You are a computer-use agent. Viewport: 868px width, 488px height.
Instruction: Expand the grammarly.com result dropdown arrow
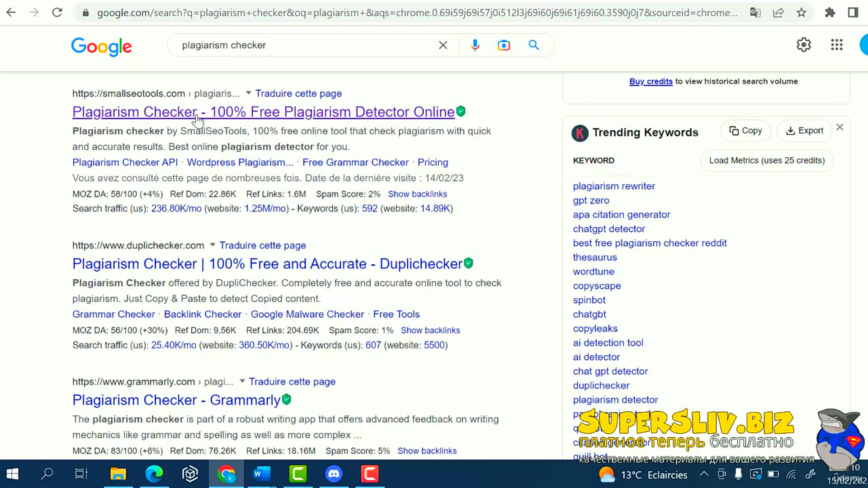tap(242, 381)
